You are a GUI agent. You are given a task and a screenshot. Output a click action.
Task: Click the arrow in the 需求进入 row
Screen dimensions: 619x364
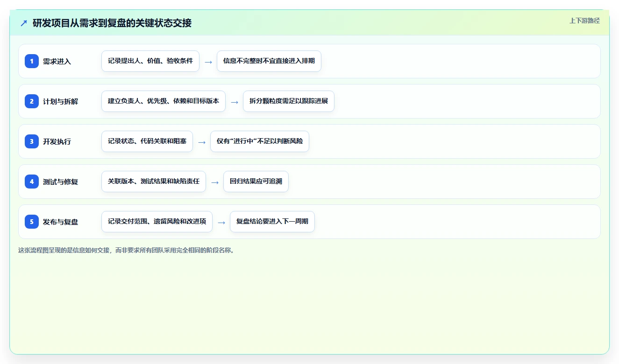pos(208,62)
